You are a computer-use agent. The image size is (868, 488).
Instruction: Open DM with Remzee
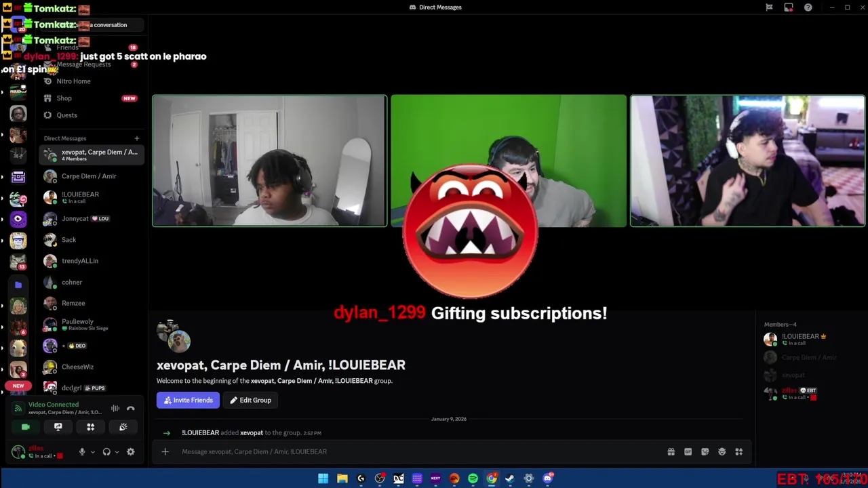[x=90, y=303]
